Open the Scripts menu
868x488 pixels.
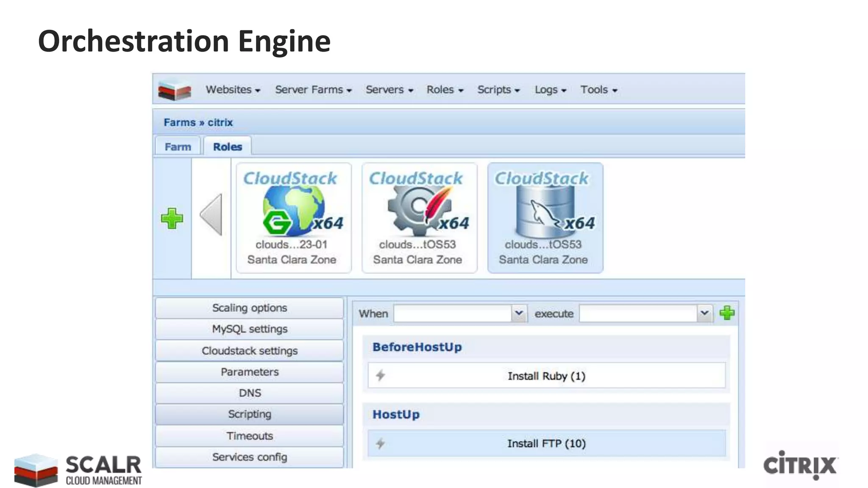coord(498,90)
